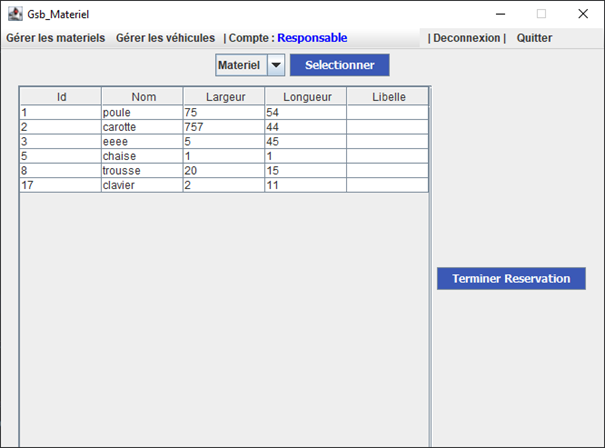605x448 pixels.
Task: Maximize the Gsb_Materiel window
Action: [x=541, y=14]
